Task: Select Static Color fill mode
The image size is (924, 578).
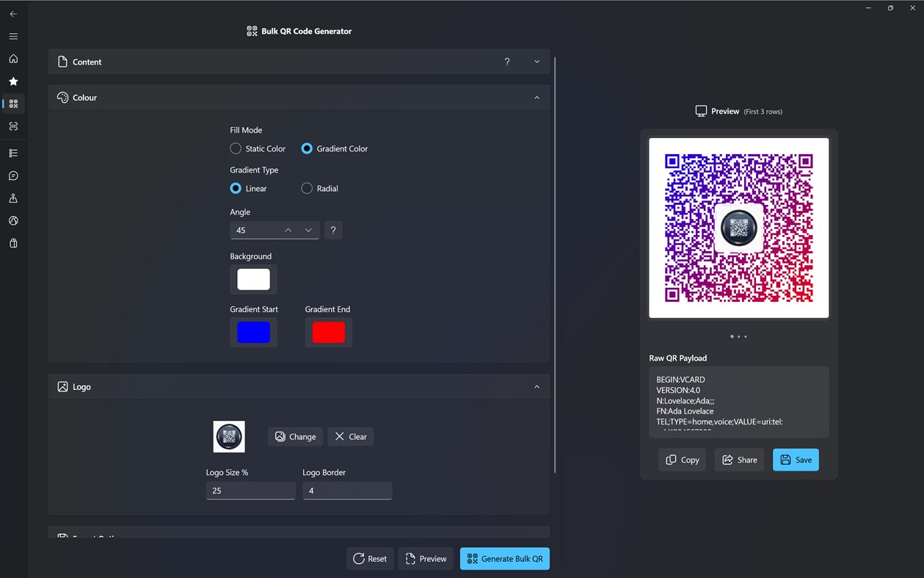Action: tap(235, 148)
